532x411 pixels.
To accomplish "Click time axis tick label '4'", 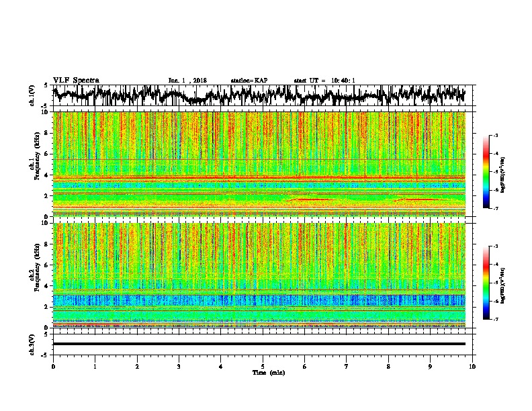I will (x=221, y=367).
